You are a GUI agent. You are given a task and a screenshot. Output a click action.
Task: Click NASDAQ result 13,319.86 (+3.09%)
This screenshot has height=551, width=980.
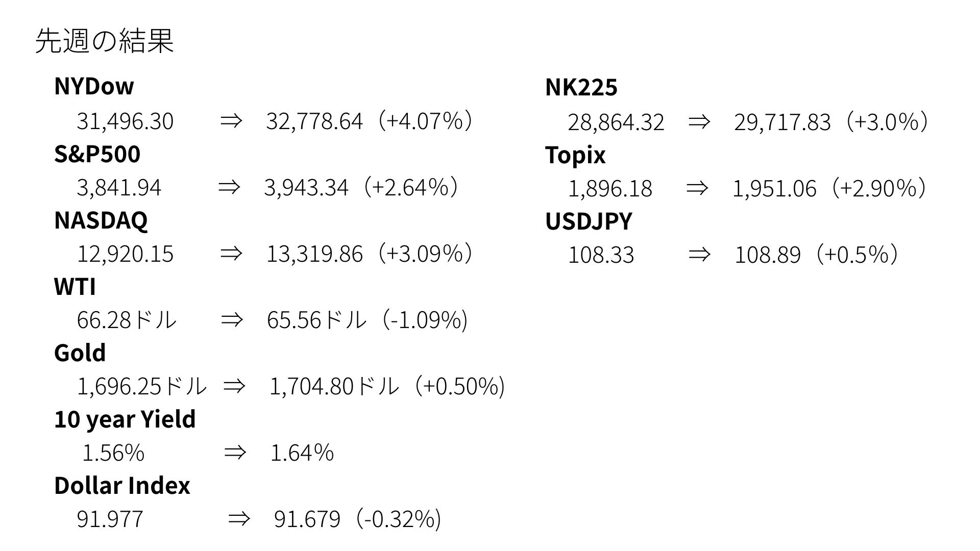pyautogui.click(x=370, y=254)
